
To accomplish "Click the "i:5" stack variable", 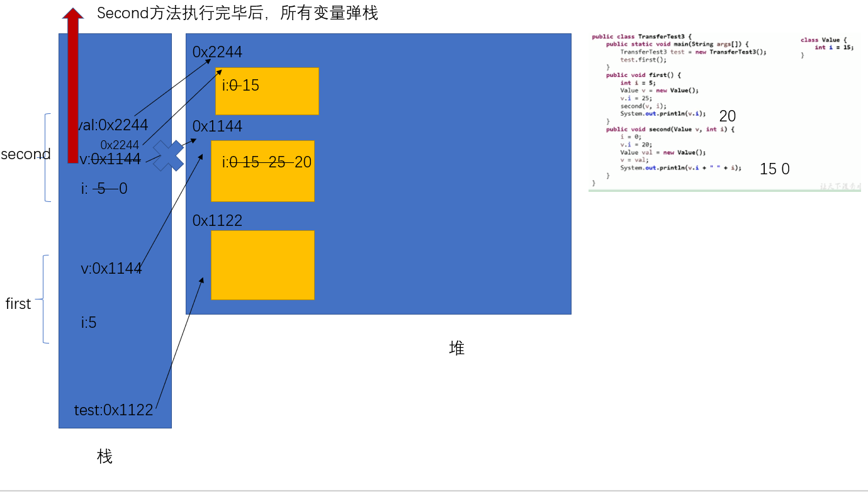I will pos(89,323).
